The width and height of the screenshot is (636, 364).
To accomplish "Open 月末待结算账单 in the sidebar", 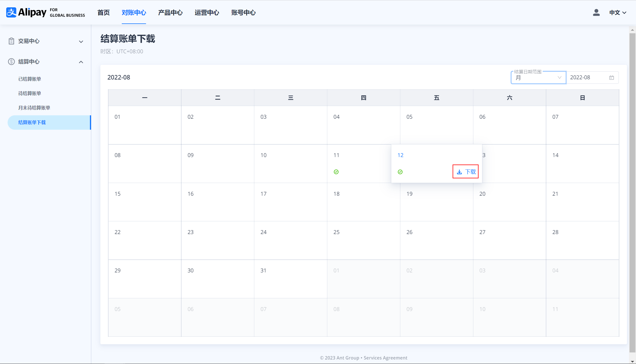I will (x=34, y=108).
